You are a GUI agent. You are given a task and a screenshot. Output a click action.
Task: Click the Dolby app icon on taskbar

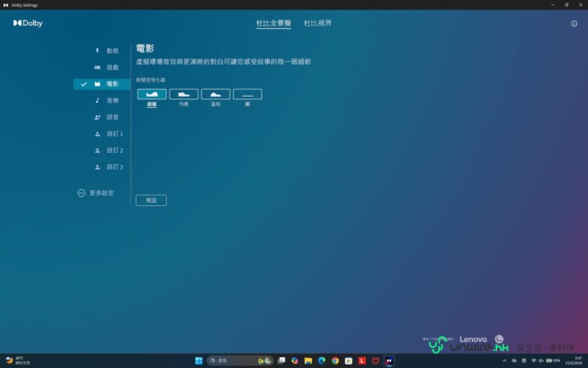(389, 360)
